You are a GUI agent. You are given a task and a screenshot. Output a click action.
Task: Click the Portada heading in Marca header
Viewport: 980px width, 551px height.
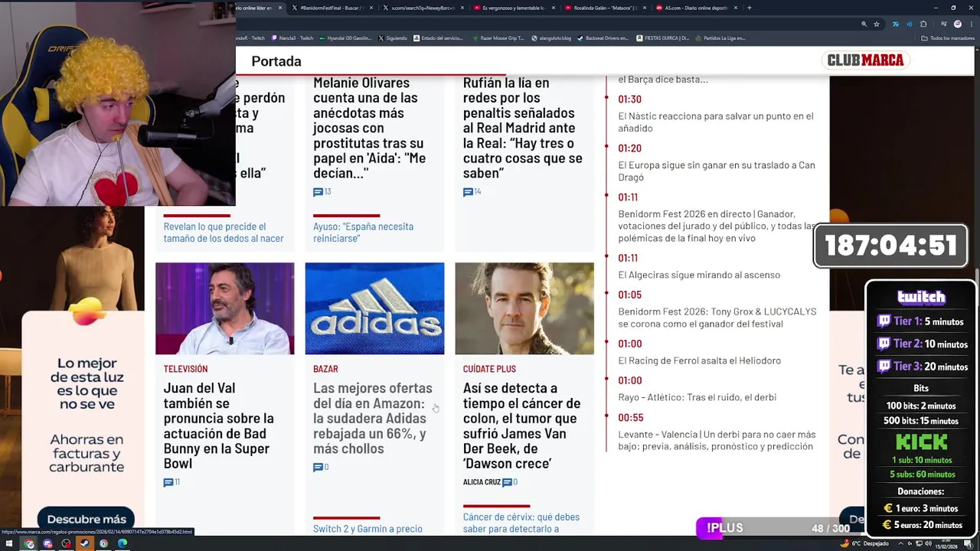(x=276, y=61)
